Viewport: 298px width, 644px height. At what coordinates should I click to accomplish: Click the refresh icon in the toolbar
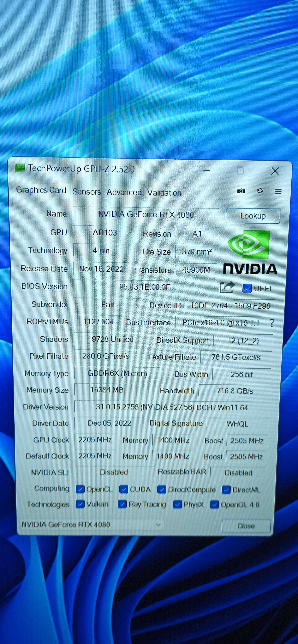[x=260, y=191]
